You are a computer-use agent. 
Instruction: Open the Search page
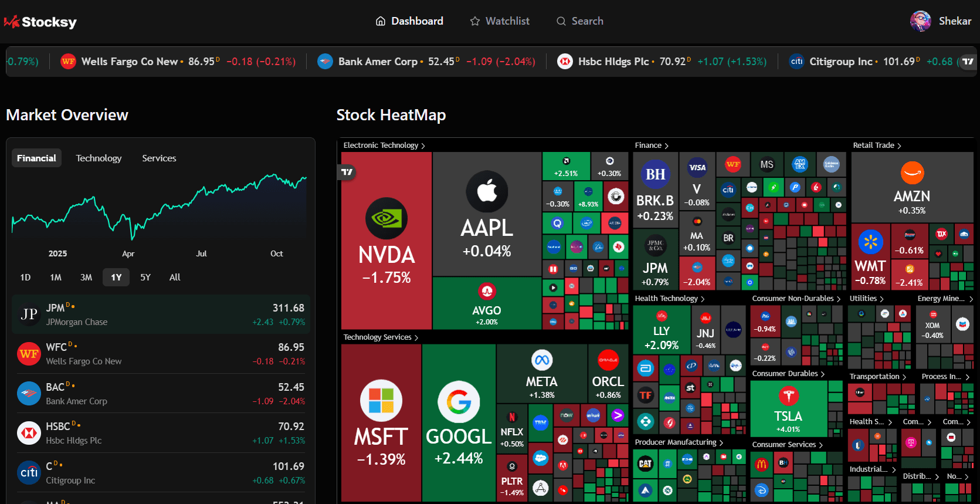click(x=579, y=21)
